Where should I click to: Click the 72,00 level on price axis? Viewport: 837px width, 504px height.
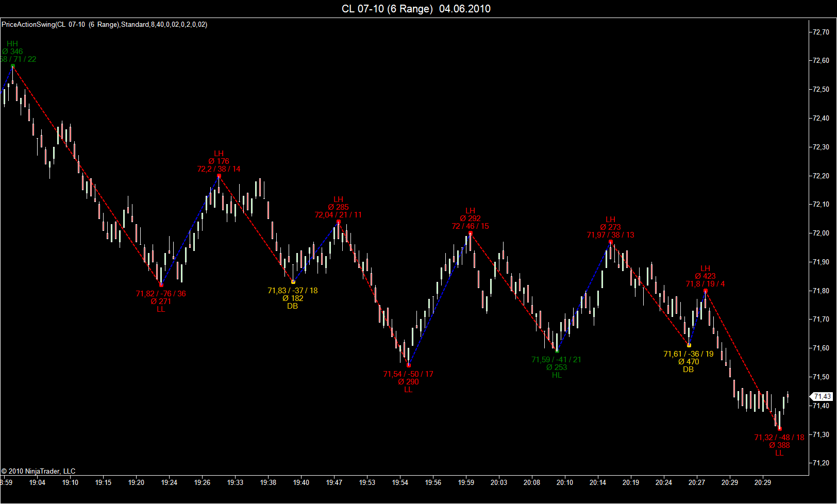(821, 233)
